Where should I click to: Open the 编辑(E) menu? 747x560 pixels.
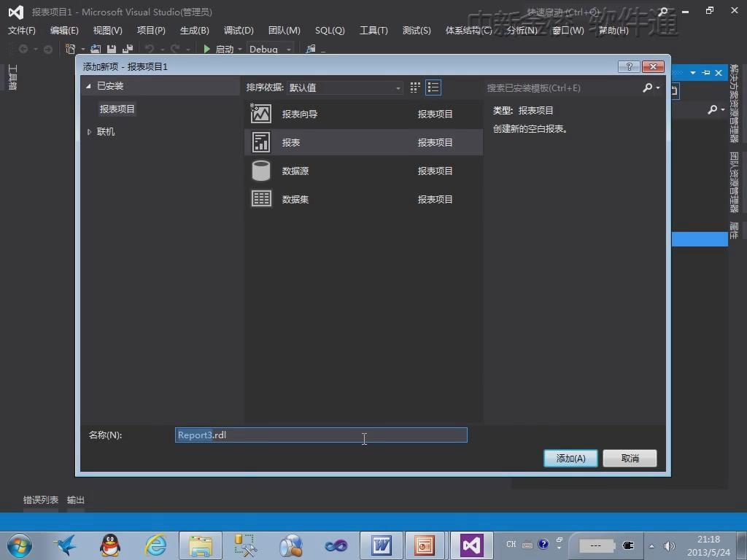tap(64, 31)
